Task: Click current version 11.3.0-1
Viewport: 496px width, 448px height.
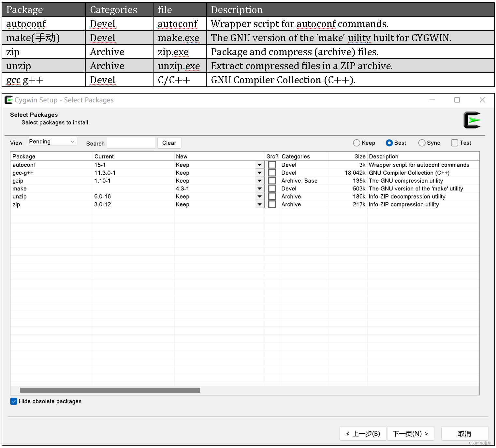Action: point(105,173)
